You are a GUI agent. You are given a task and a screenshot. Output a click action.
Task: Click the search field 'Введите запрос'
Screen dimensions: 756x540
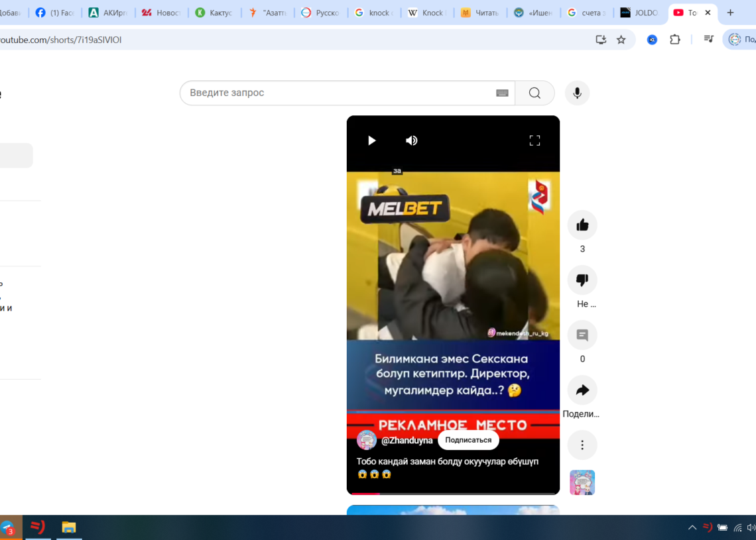click(x=338, y=93)
